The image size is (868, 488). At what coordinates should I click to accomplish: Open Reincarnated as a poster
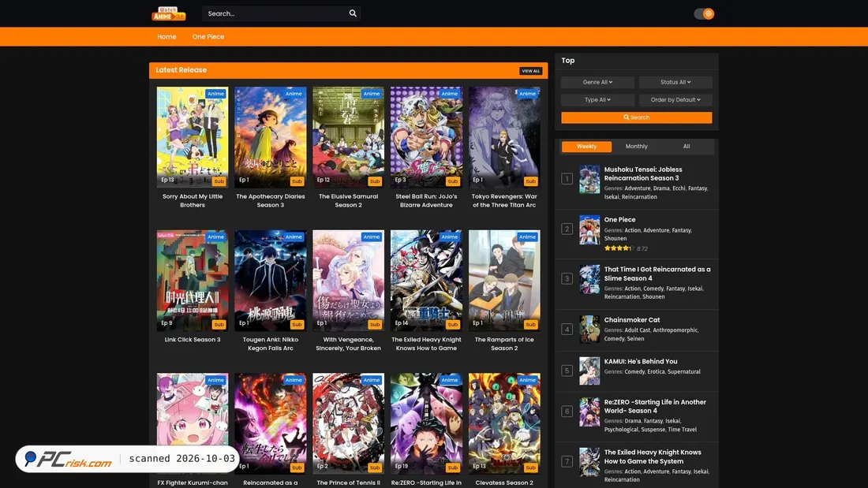(270, 423)
